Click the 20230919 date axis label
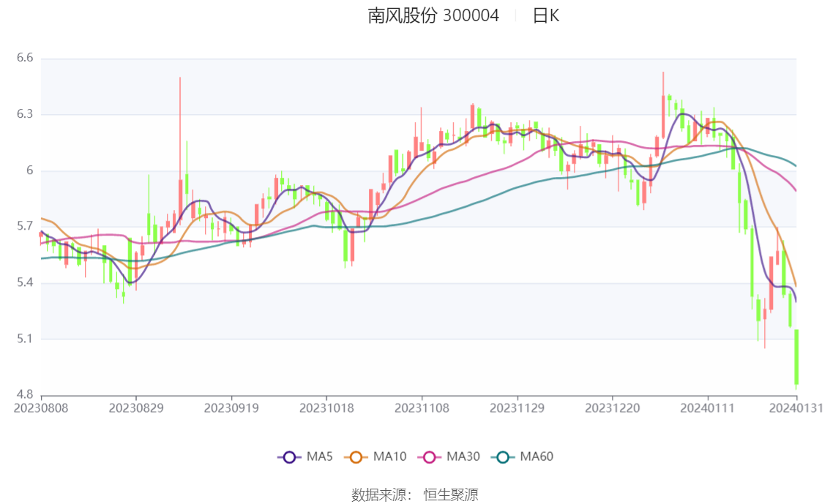 (x=231, y=408)
